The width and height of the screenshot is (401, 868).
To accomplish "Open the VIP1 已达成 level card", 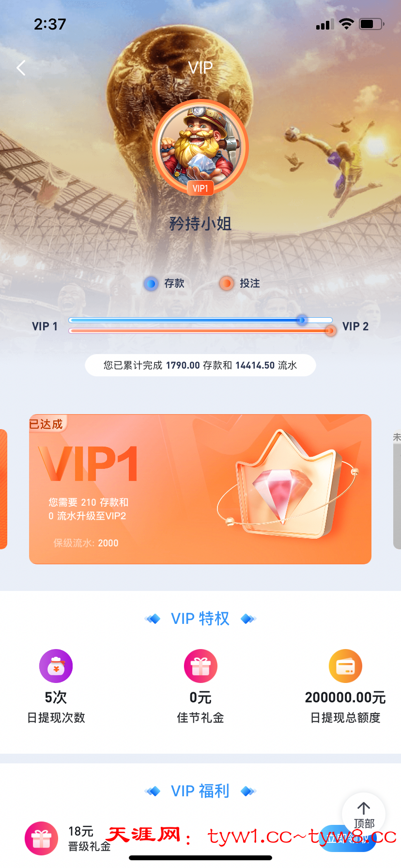I will click(x=200, y=489).
